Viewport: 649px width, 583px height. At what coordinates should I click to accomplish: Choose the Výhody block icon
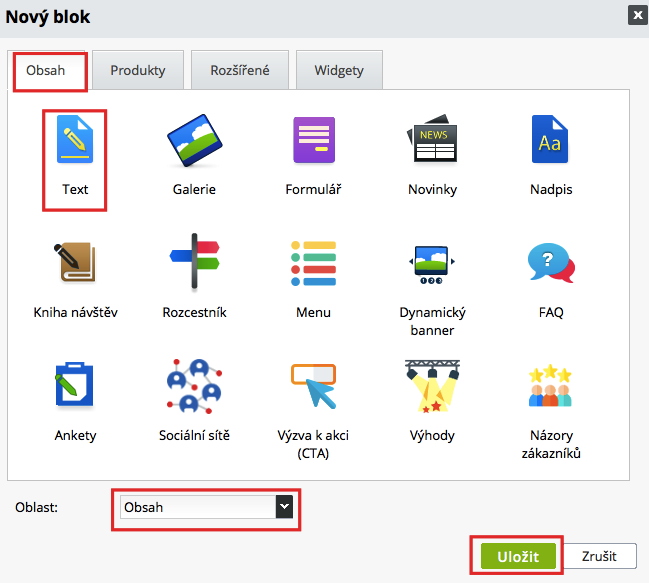(x=432, y=387)
